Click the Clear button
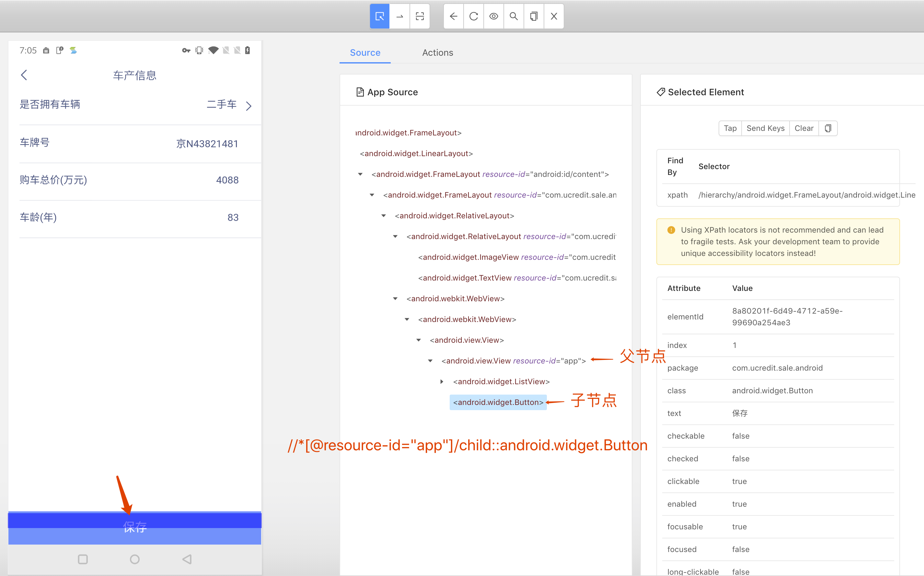This screenshot has height=576, width=924. 804,128
